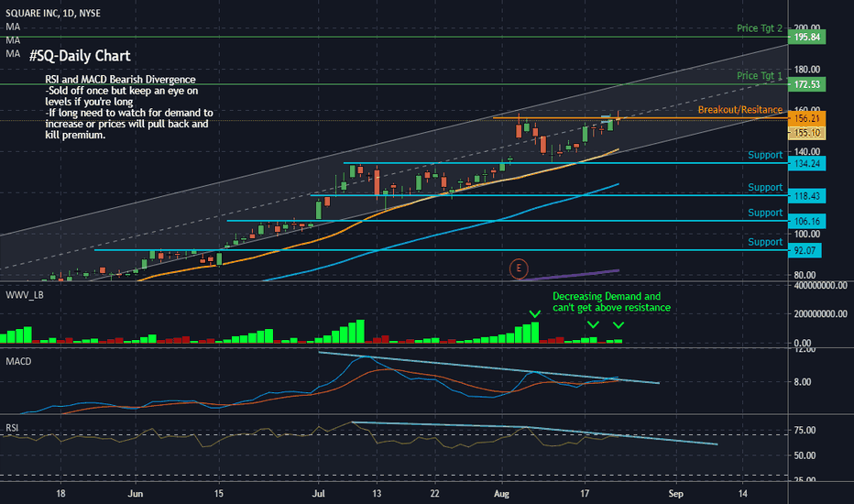Viewport: 854px width, 504px height.
Task: Click the earnings E marker icon
Action: coord(519,268)
